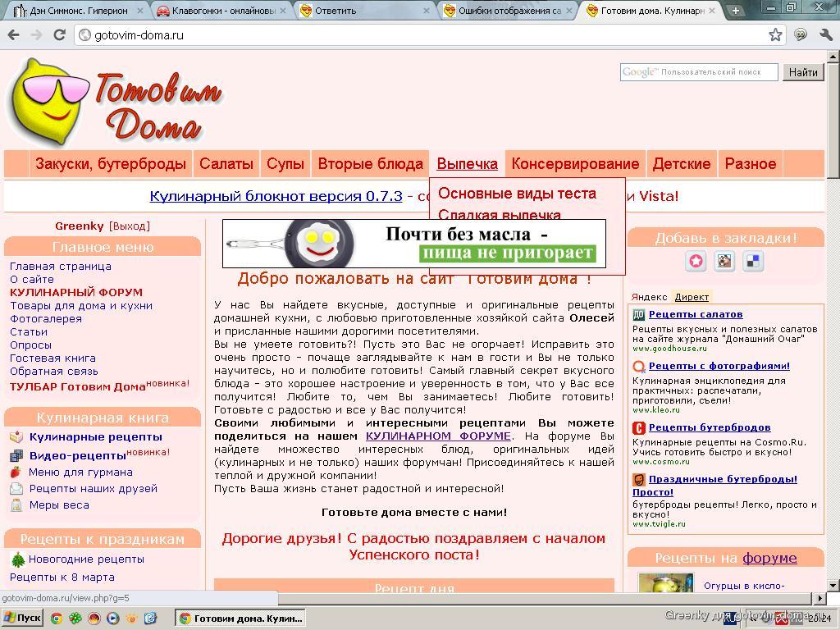This screenshot has height=630, width=840.
Task: Click the red C Cosmo ad icon
Action: click(638, 428)
